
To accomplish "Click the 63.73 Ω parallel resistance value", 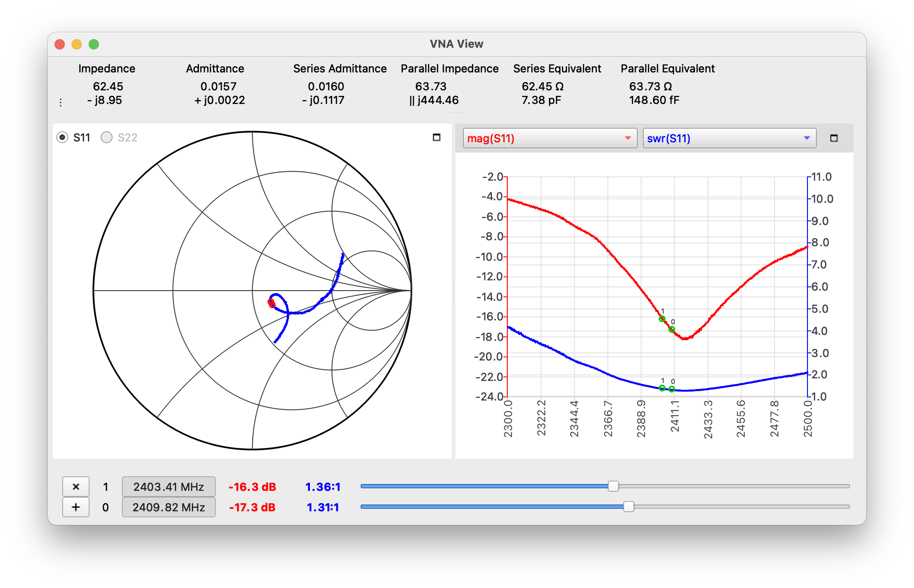I will 650,86.
